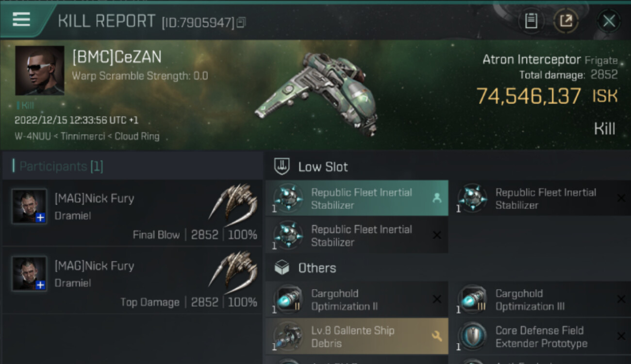The width and height of the screenshot is (631, 364).
Task: Open Nick Fury's Final Blow portrait
Action: [x=30, y=206]
